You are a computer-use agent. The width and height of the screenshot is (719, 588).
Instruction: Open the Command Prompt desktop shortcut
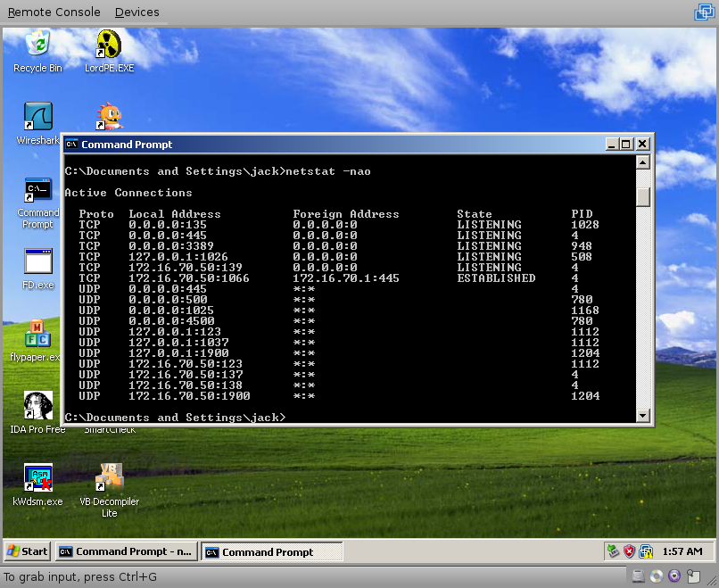(x=38, y=203)
